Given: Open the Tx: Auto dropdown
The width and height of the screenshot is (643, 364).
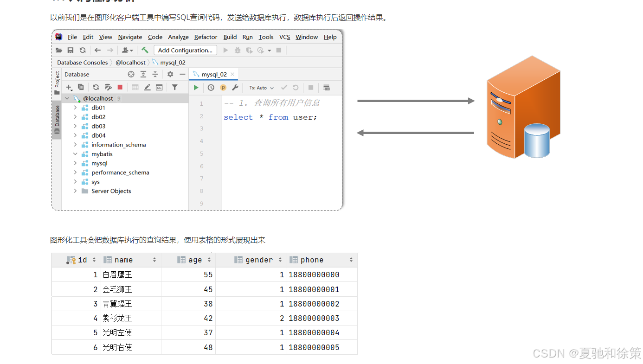Looking at the screenshot, I should (260, 87).
